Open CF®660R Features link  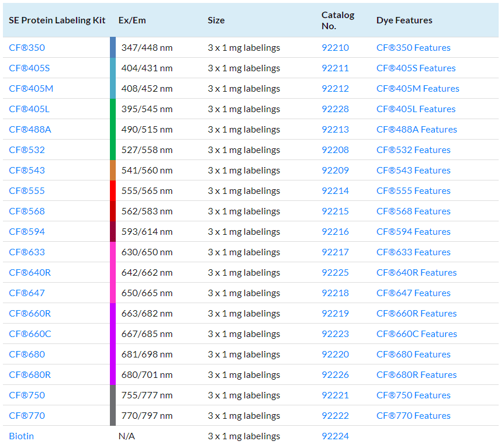click(416, 314)
